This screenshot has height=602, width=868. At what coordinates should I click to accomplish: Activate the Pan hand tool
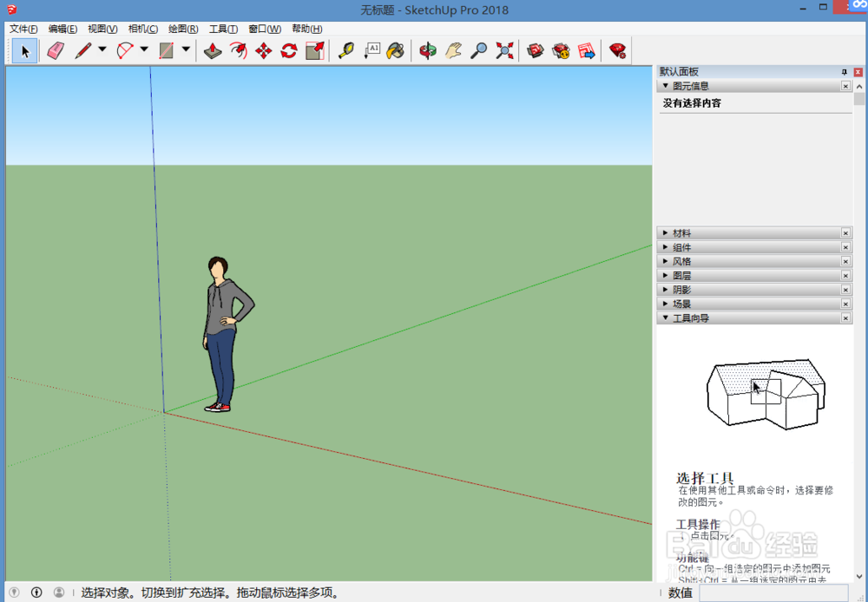(x=453, y=51)
